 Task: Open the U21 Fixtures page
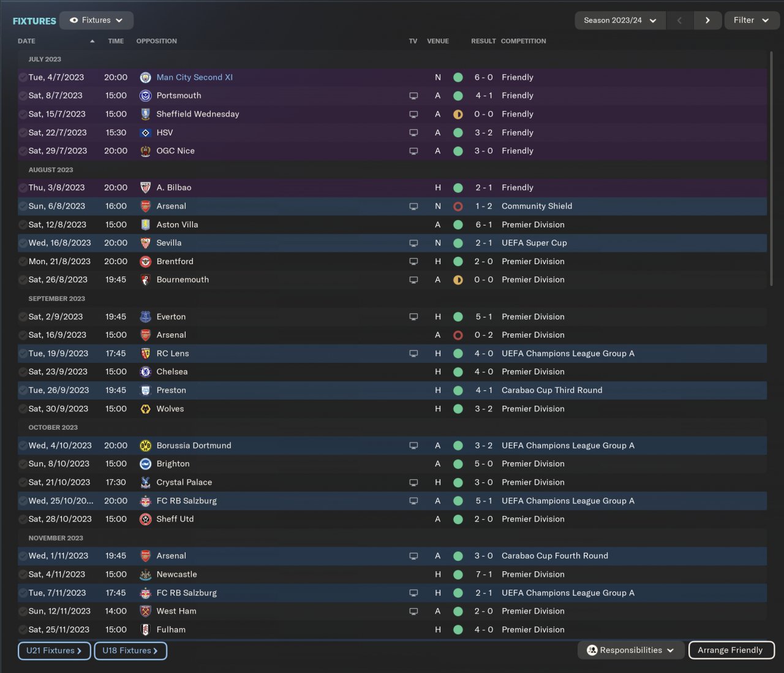point(55,651)
